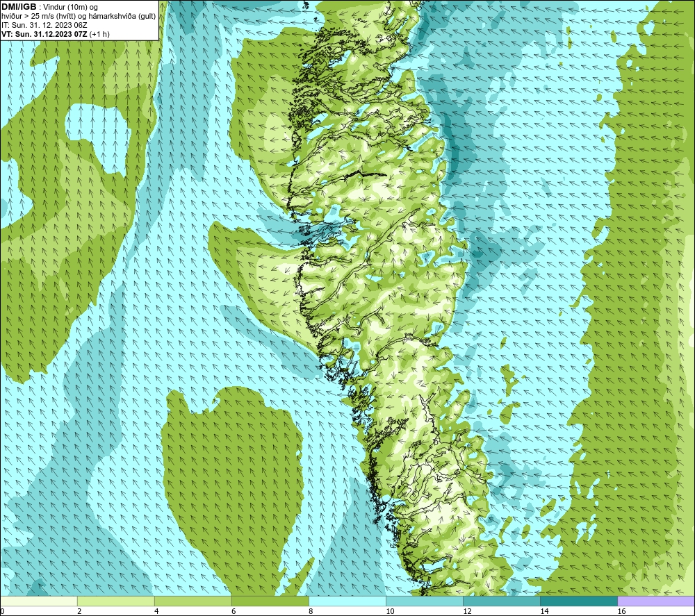Click the 'Vindur (10m) og' text

tap(71, 8)
